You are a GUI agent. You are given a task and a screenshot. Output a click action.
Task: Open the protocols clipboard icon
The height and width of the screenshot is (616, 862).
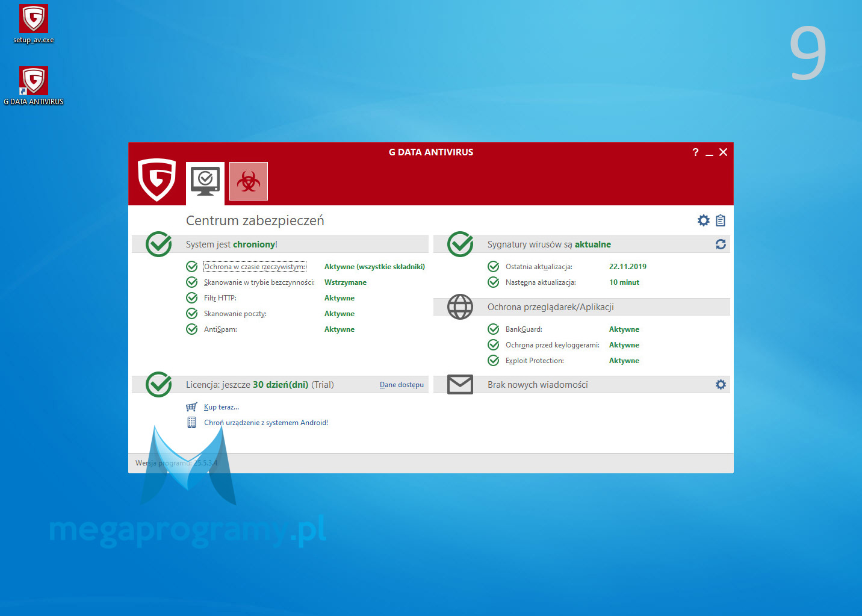click(721, 220)
